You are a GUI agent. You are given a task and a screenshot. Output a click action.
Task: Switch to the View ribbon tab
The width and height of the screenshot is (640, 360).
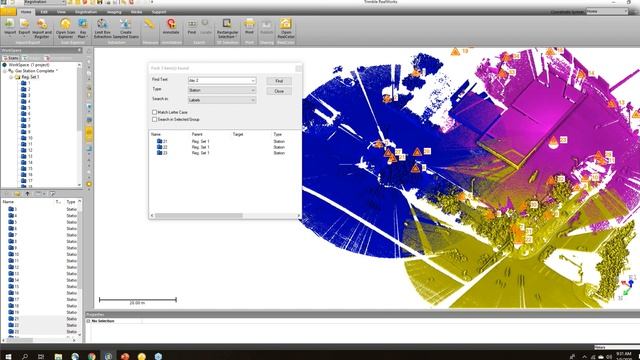61,12
